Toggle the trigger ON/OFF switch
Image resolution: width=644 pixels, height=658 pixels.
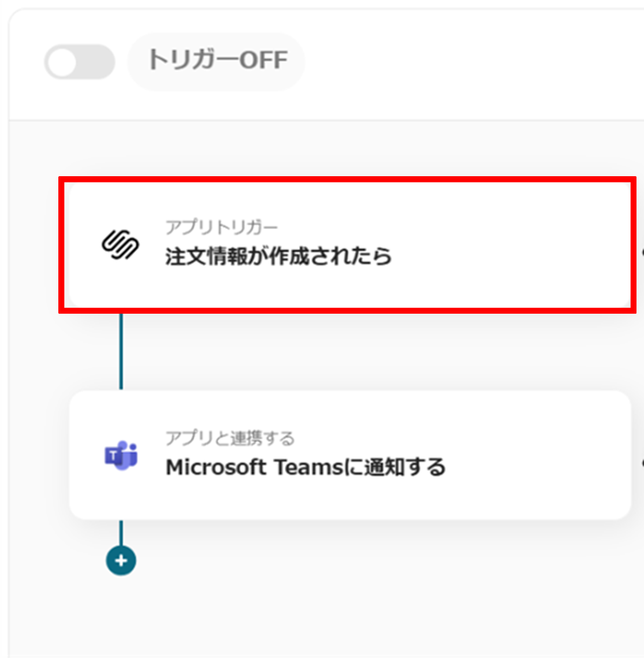point(80,62)
